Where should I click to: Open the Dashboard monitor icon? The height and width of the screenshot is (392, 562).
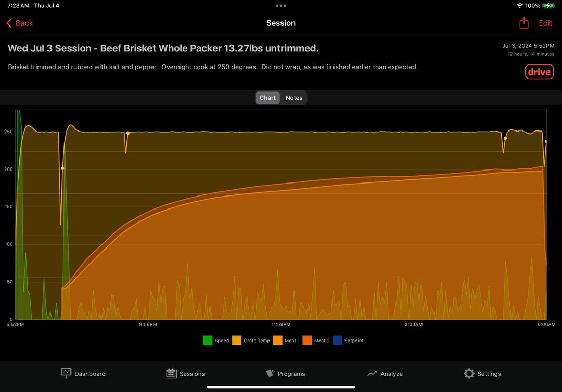(66, 373)
